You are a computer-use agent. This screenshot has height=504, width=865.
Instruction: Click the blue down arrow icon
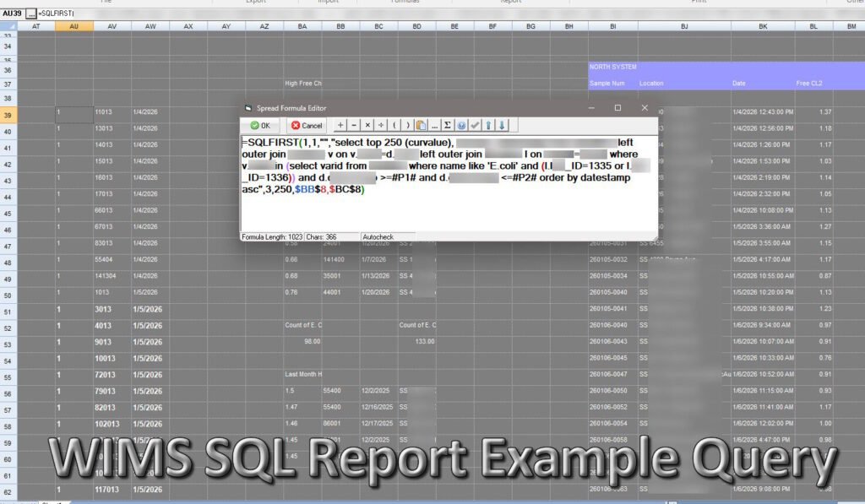(502, 126)
